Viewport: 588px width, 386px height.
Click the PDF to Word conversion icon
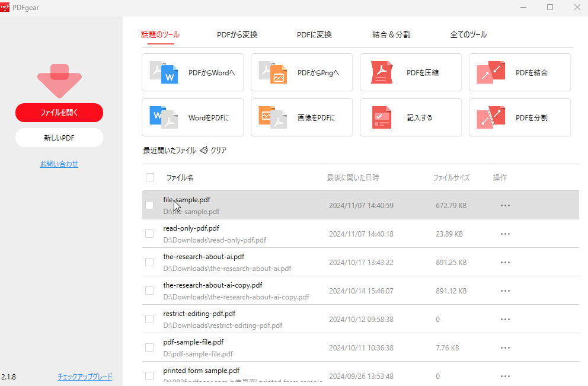164,72
